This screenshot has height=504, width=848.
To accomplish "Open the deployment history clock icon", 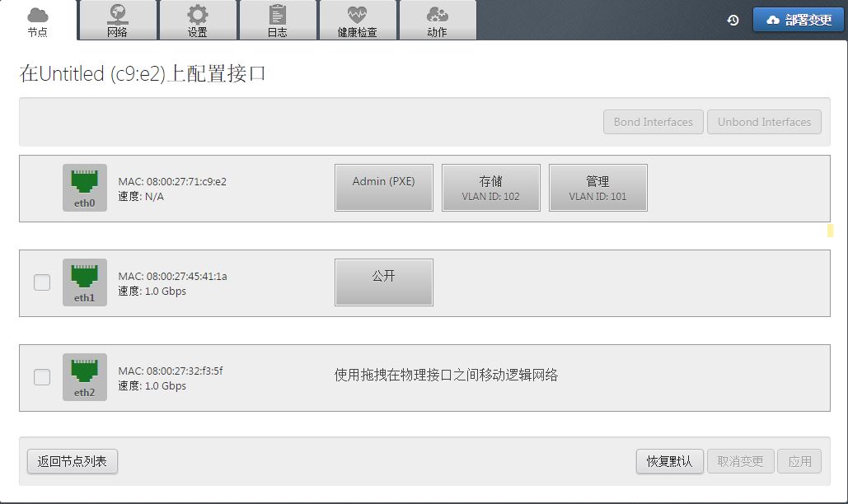I will 733,20.
